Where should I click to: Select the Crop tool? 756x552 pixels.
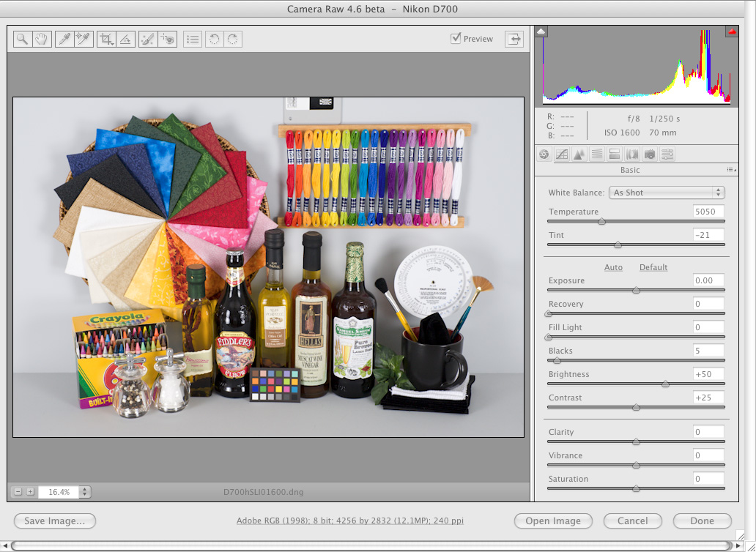pyautogui.click(x=107, y=40)
